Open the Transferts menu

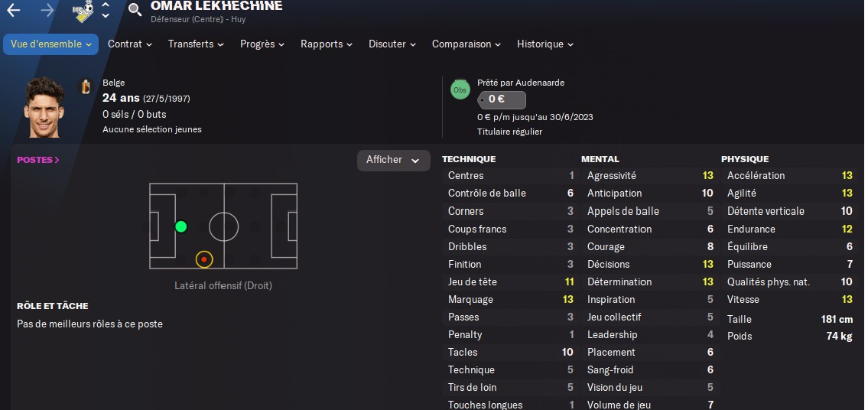coord(196,44)
